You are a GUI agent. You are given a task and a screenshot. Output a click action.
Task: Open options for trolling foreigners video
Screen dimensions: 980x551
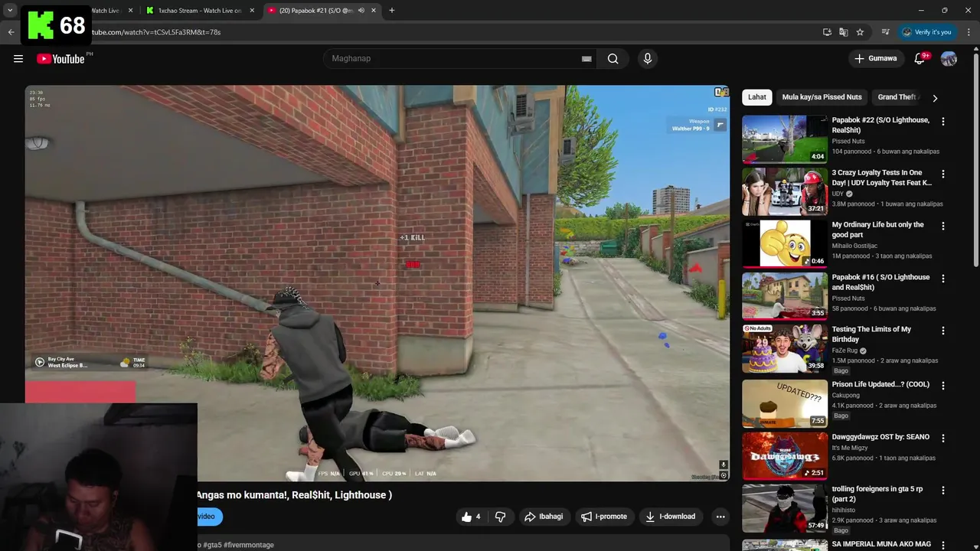coord(943,491)
